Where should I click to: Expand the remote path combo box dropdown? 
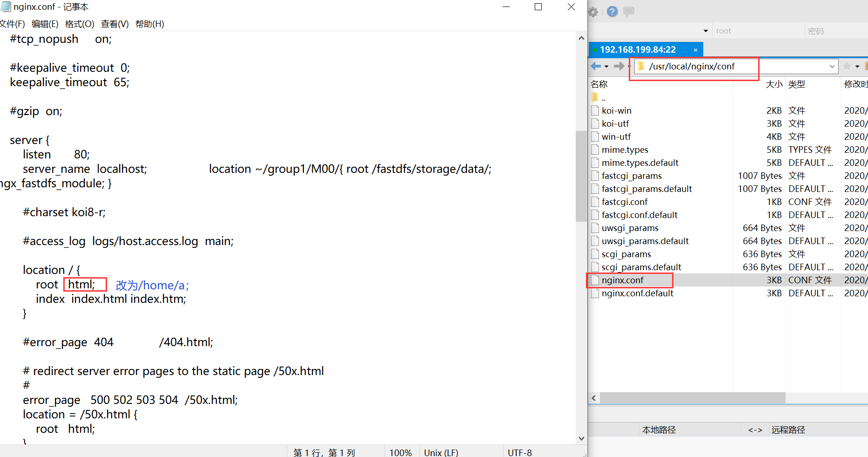click(832, 67)
